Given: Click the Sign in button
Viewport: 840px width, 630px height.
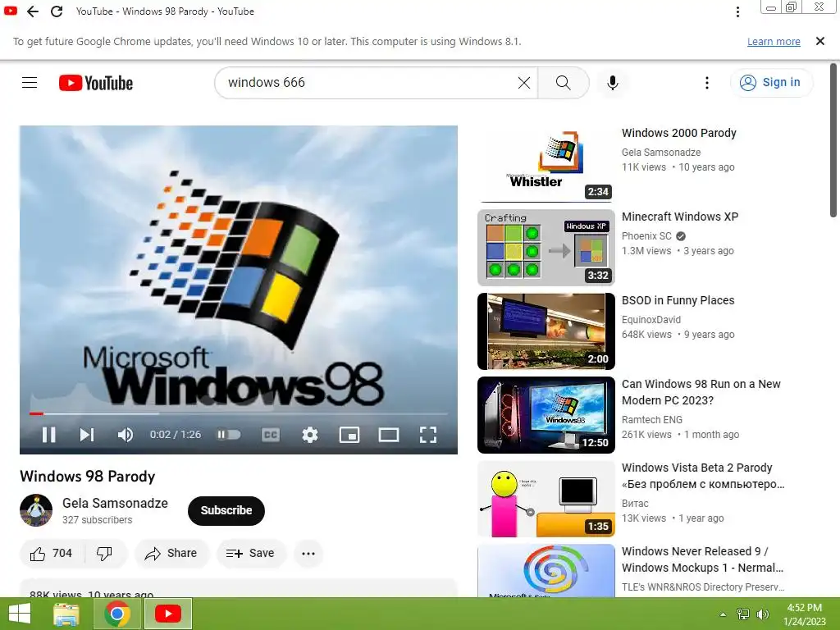Looking at the screenshot, I should (x=771, y=83).
